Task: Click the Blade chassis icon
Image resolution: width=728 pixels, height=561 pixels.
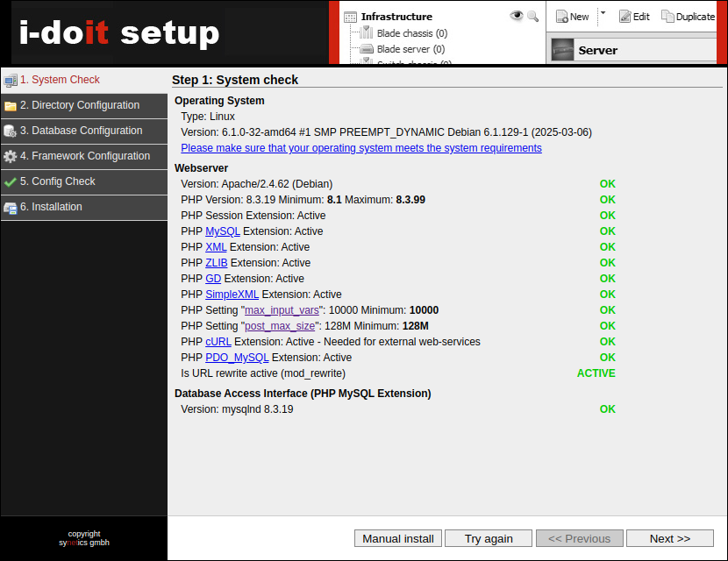Action: [x=367, y=32]
